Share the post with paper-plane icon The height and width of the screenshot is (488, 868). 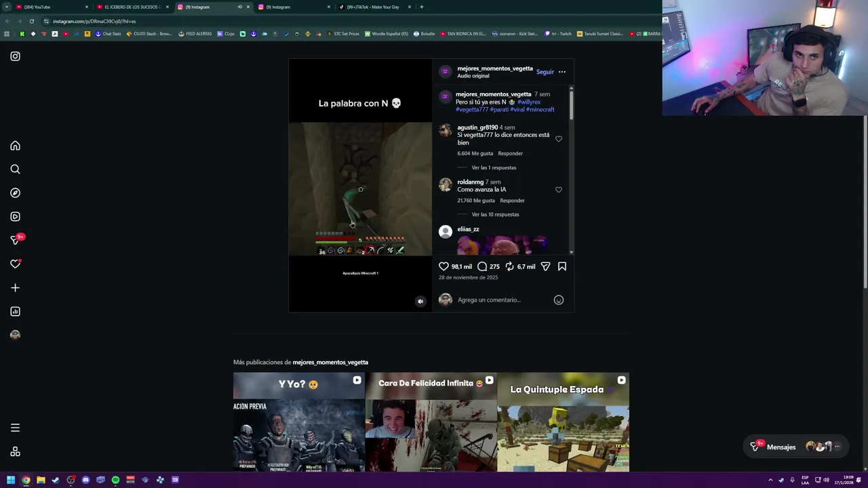[x=545, y=266]
